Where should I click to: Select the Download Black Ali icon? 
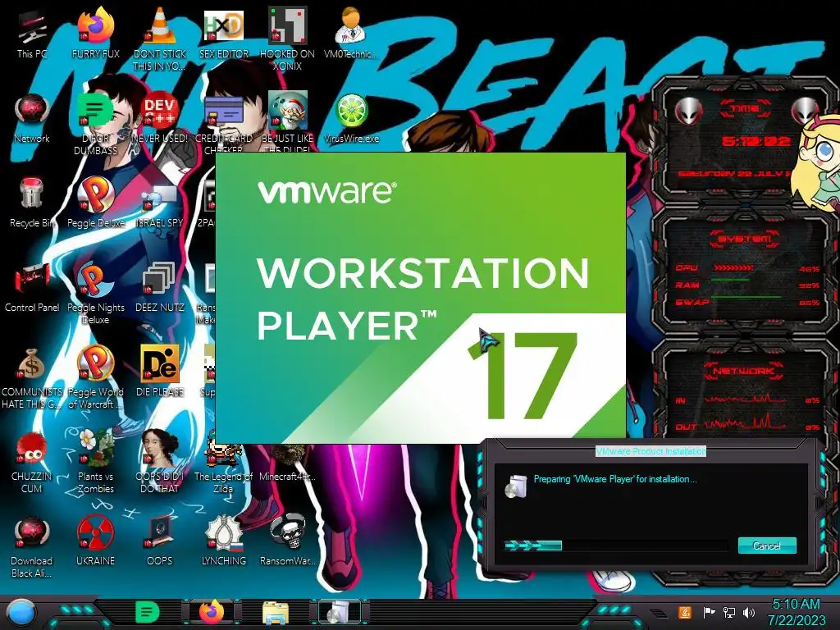pyautogui.click(x=32, y=546)
